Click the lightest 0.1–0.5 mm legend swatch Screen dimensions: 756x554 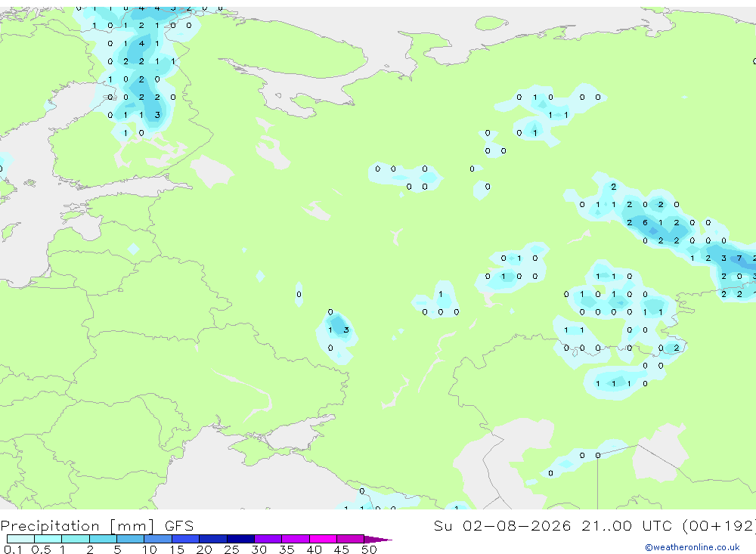coord(20,539)
